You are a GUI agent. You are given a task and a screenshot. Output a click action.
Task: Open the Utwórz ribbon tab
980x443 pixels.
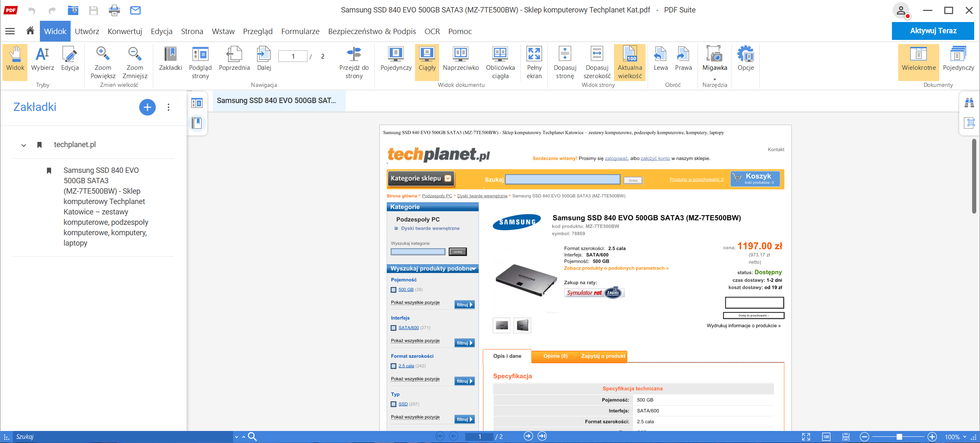point(87,31)
